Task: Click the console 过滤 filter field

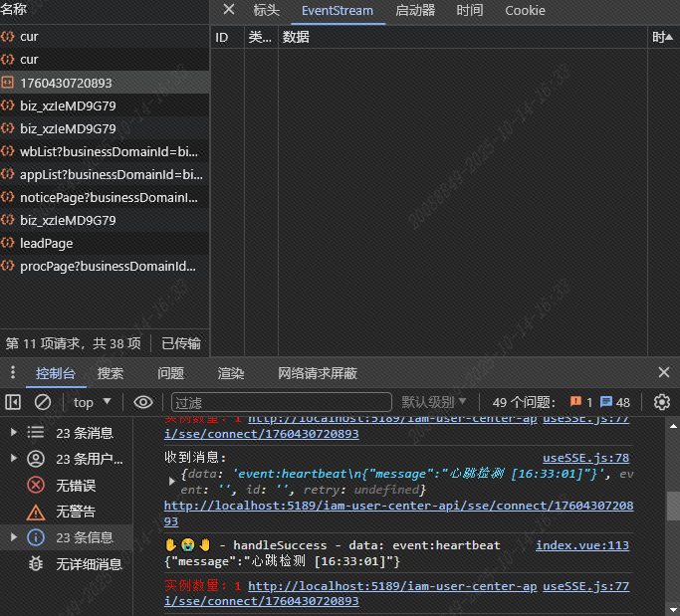Action: coord(279,402)
